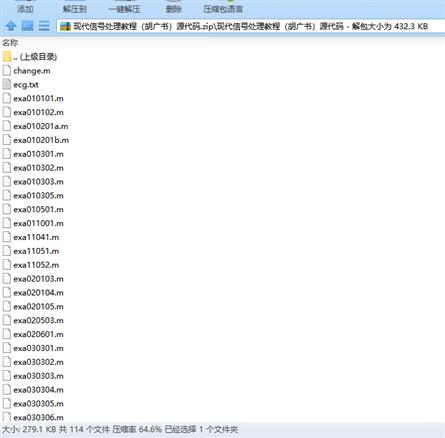Click the 一键解压 toolbar button
This screenshot has width=445, height=438.
tap(124, 9)
